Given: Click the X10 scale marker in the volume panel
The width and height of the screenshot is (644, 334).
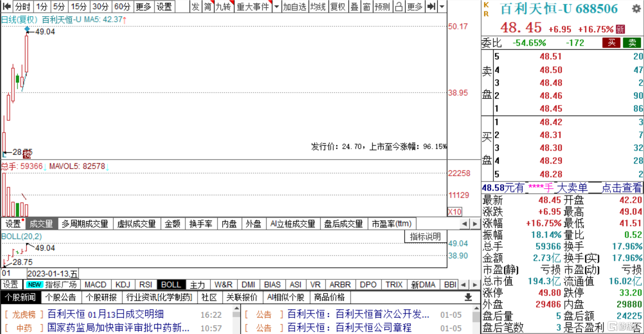Looking at the screenshot, I should [x=454, y=212].
